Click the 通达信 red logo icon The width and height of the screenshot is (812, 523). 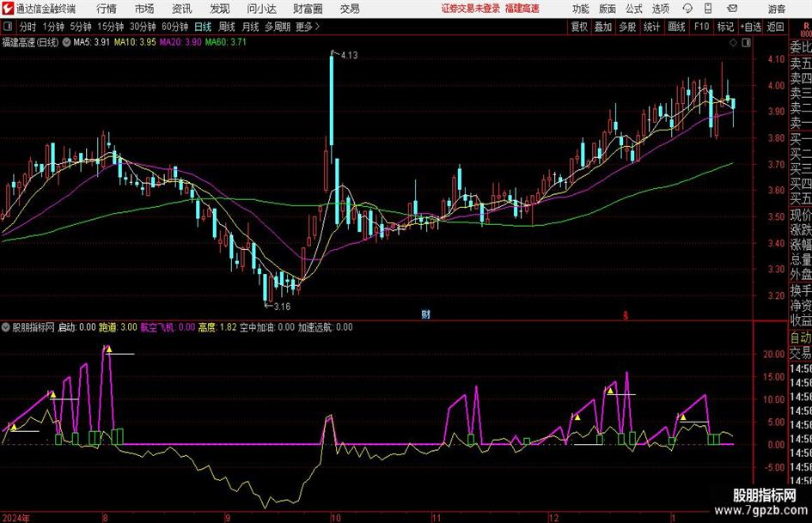coord(8,9)
